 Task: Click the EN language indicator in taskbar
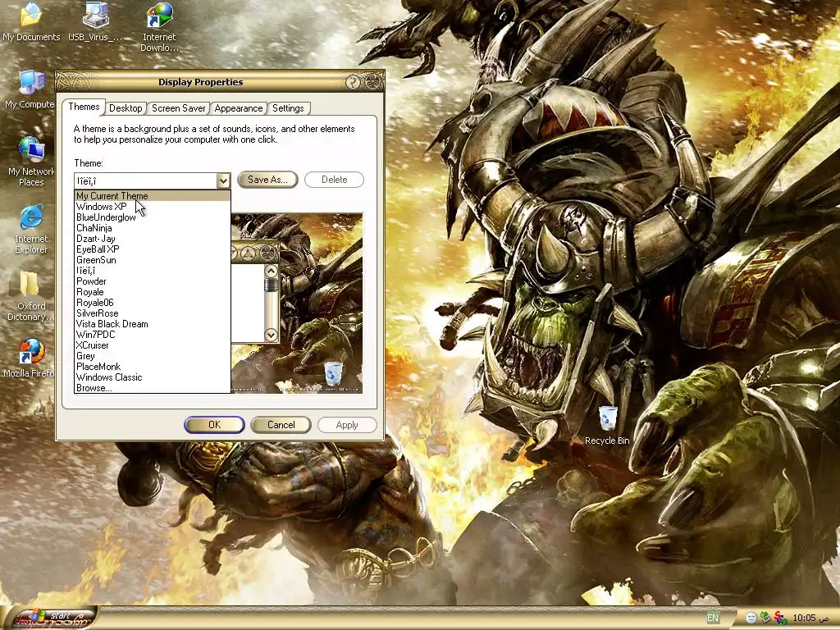pyautogui.click(x=713, y=618)
